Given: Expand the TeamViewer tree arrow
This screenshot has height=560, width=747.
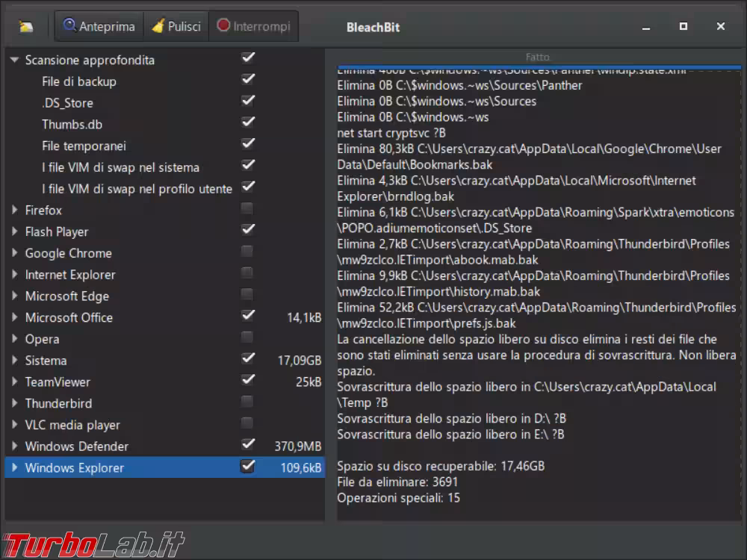Looking at the screenshot, I should [x=14, y=382].
